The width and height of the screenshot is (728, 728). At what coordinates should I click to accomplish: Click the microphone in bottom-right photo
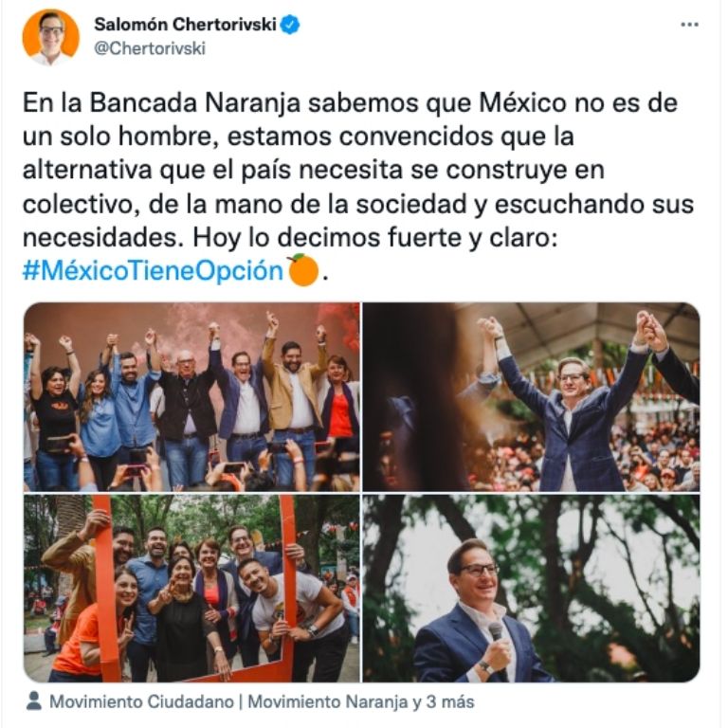coord(496,632)
